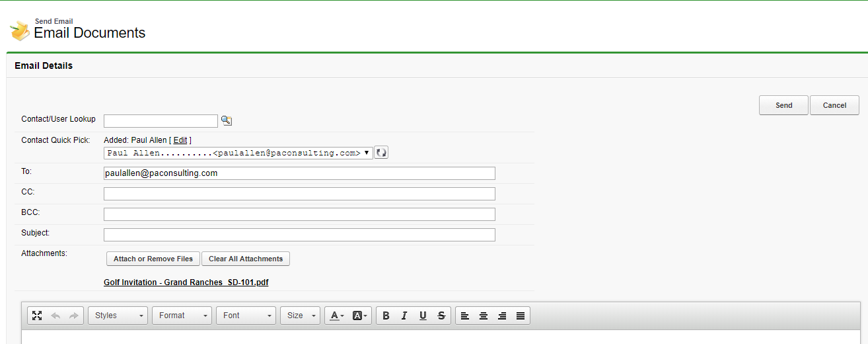Toggle bold formatting
The image size is (868, 344).
click(386, 316)
